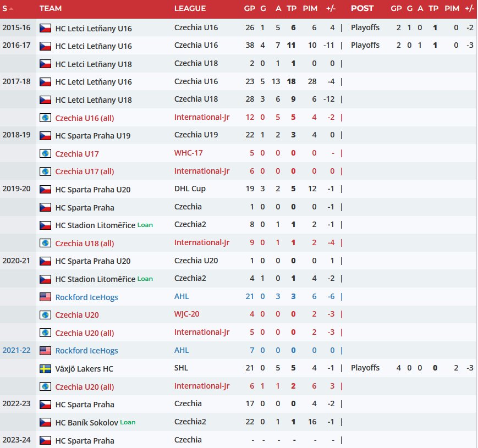
Task: Open the HC Sparta Praha U19 team page
Action: coord(92,136)
